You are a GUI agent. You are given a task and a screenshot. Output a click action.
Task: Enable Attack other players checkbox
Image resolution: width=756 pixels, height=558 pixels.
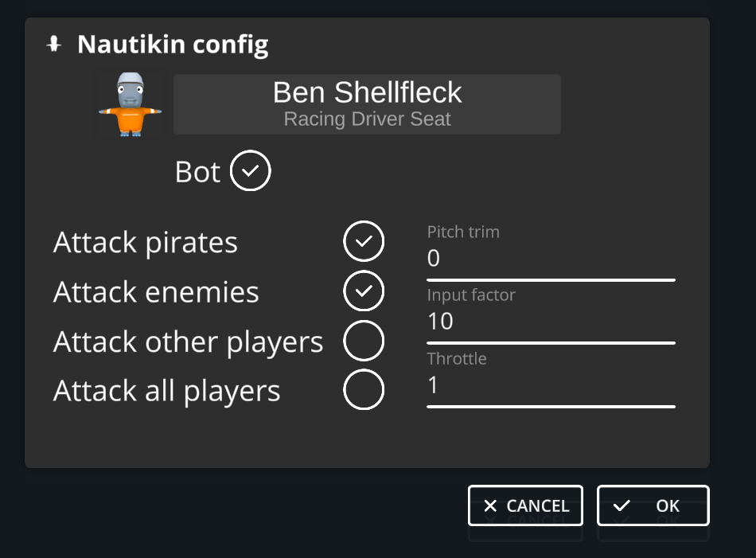point(364,341)
